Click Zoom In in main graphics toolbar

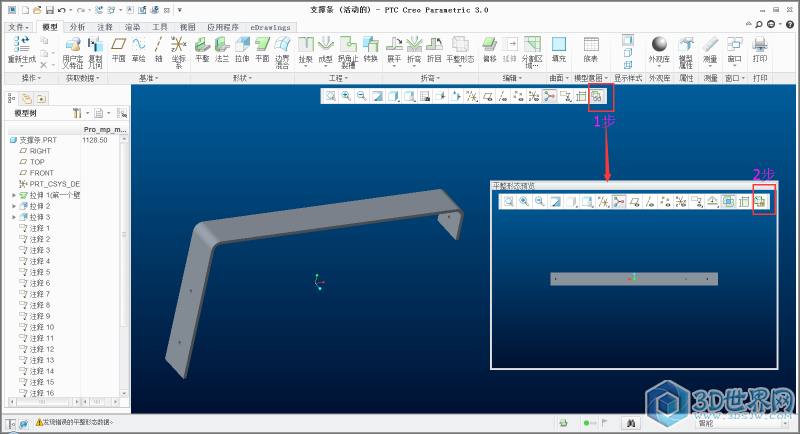coord(346,96)
